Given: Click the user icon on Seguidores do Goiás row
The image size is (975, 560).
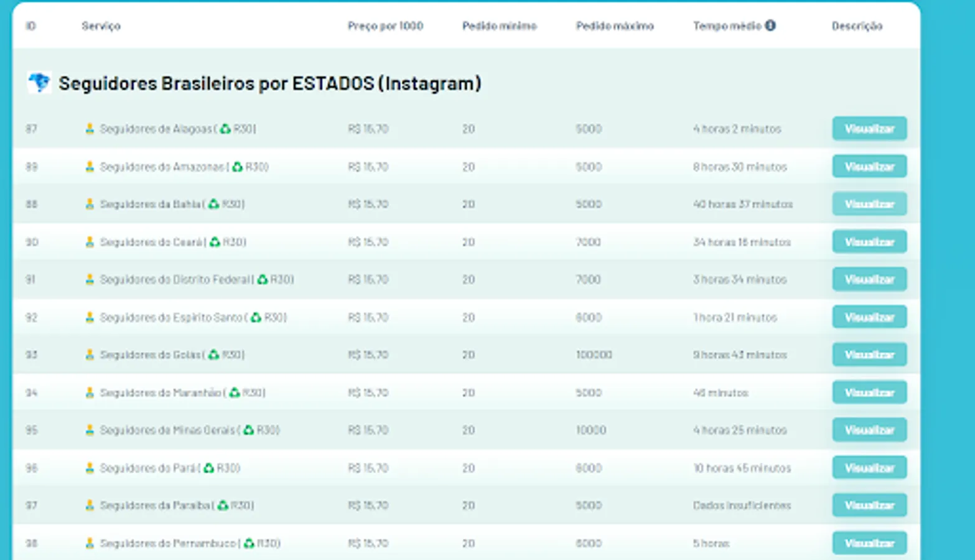Looking at the screenshot, I should click(90, 355).
